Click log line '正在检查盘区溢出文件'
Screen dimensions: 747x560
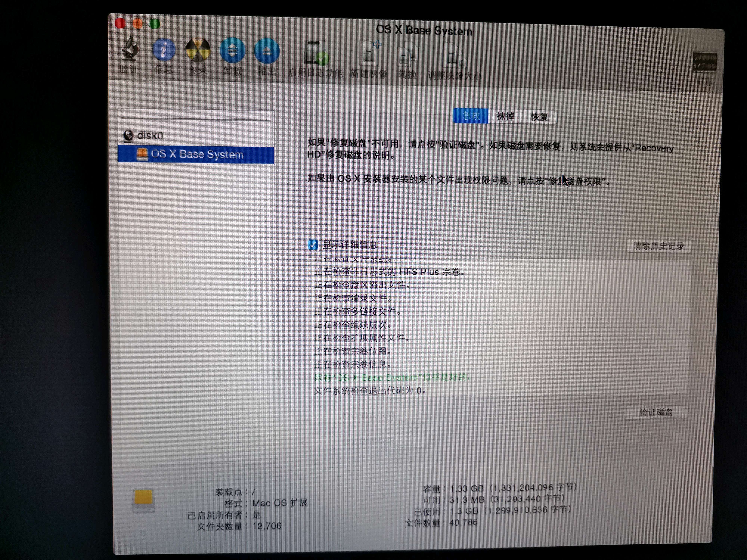[362, 285]
